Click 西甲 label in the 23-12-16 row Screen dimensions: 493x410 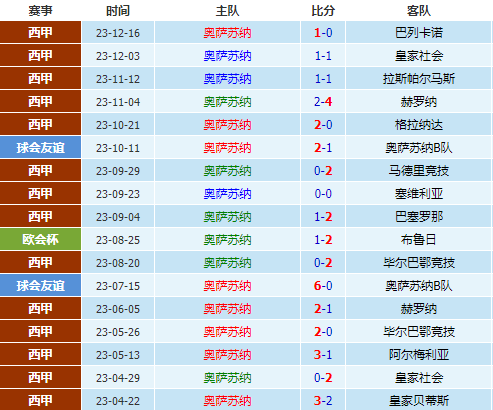click(x=40, y=32)
